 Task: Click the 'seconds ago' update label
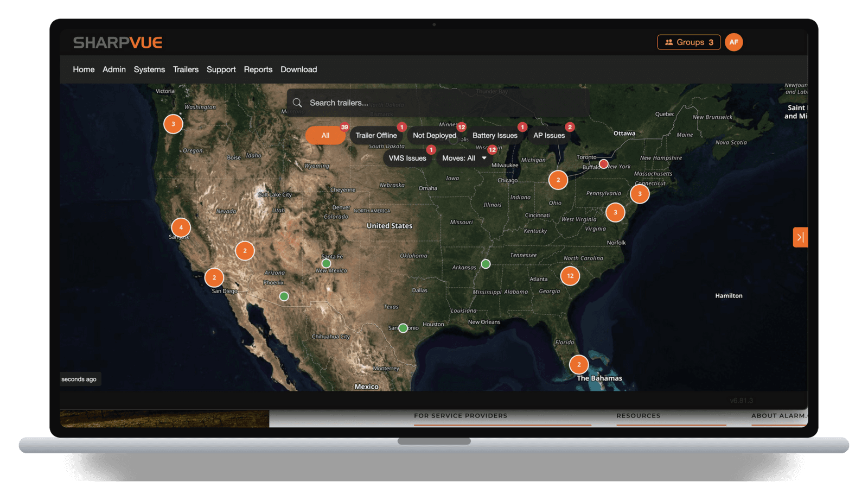click(x=79, y=379)
